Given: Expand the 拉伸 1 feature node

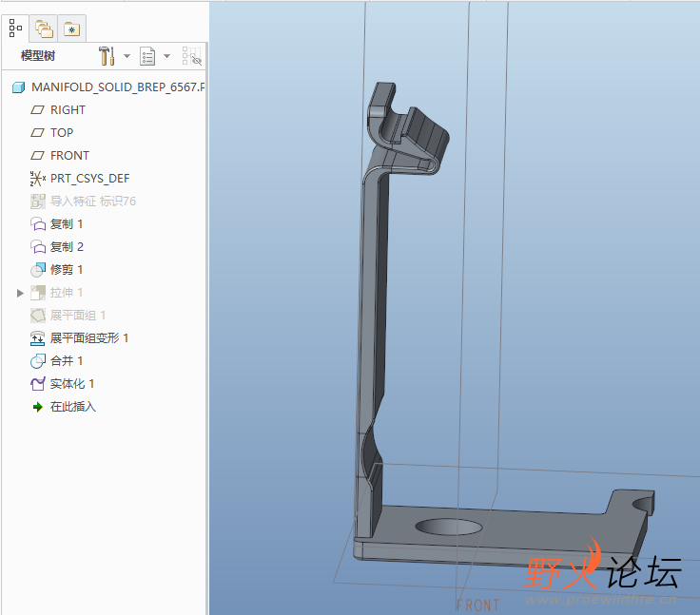Looking at the screenshot, I should 20,293.
